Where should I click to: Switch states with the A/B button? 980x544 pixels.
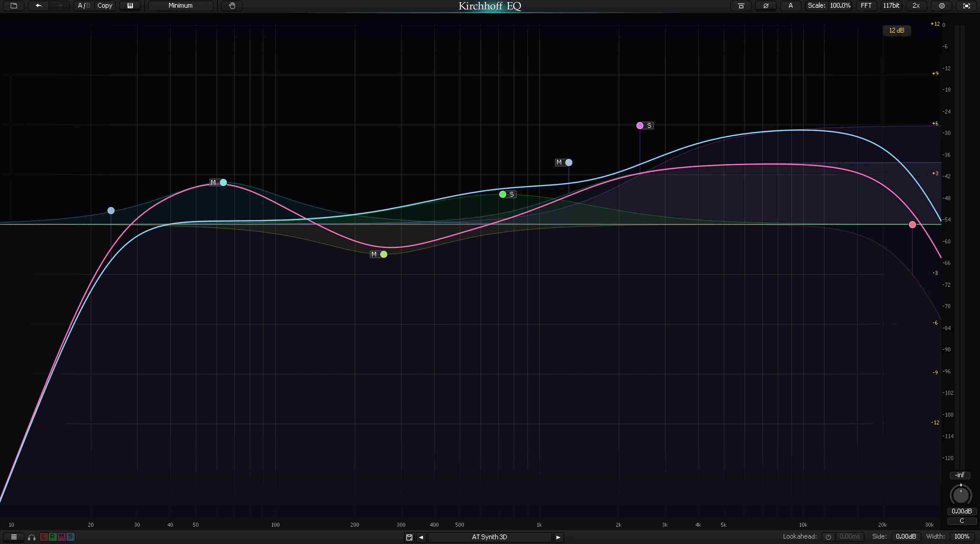(x=83, y=5)
